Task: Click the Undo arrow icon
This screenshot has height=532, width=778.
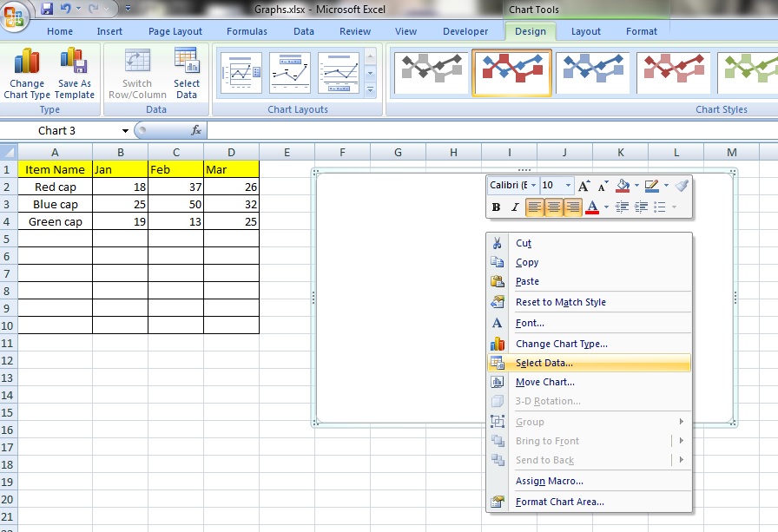Action: coord(66,9)
